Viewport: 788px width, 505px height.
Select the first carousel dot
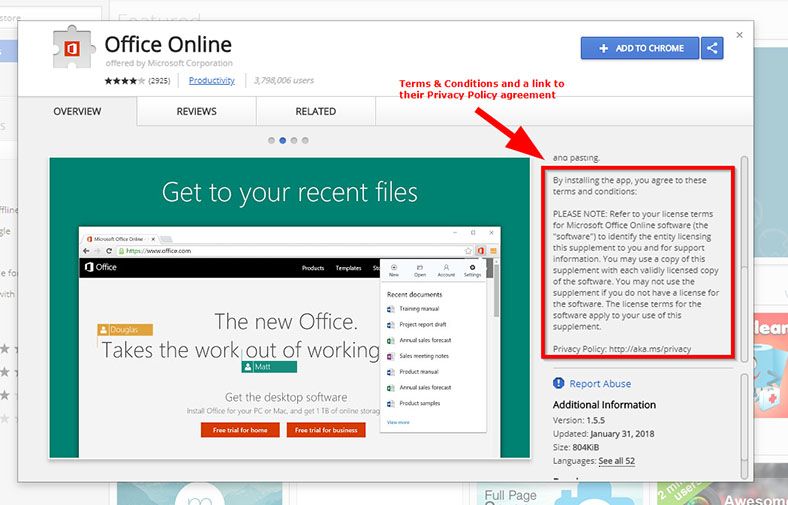point(271,141)
